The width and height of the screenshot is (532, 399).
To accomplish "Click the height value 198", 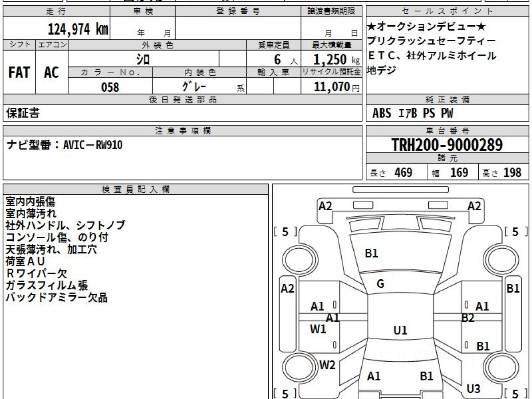I will click(512, 172).
